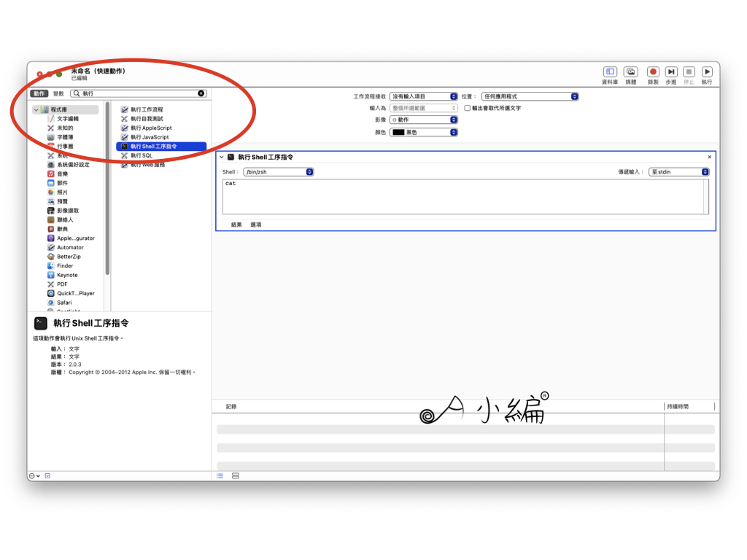Image resolution: width=747 pixels, height=560 pixels.
Task: Toggle the description panel visibility button
Action: point(47,475)
